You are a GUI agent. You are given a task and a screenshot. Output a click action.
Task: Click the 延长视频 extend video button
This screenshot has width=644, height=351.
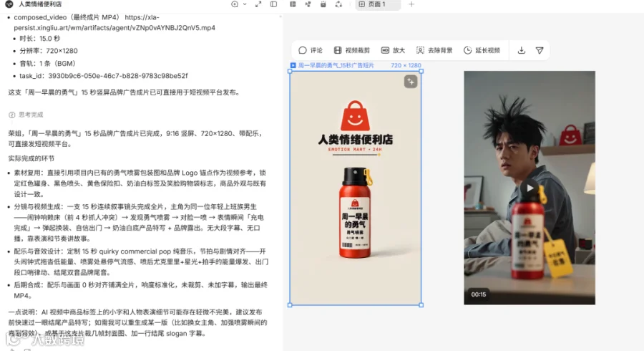482,50
